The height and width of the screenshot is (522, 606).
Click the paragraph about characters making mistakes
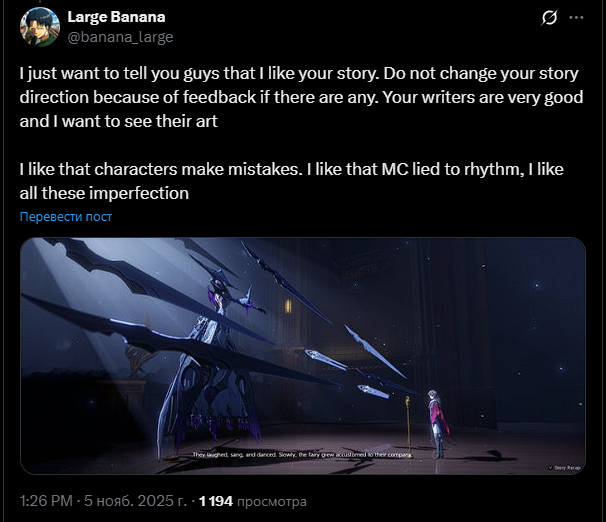[291, 181]
